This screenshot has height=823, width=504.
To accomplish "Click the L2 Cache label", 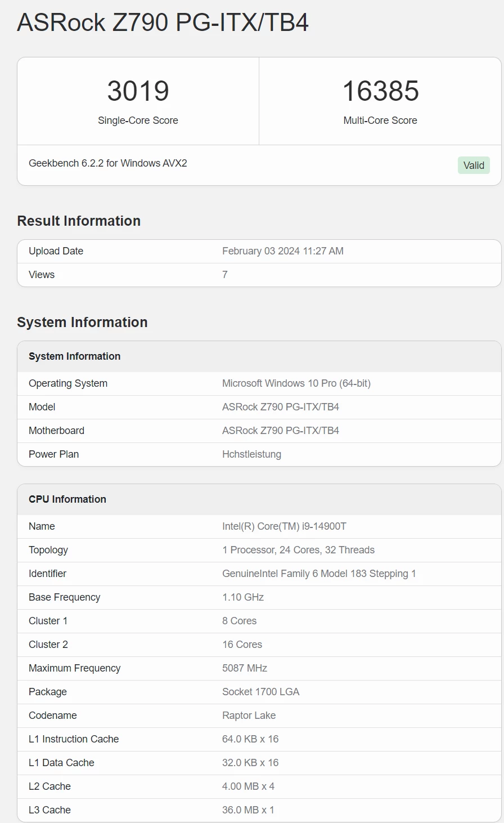I will click(49, 786).
